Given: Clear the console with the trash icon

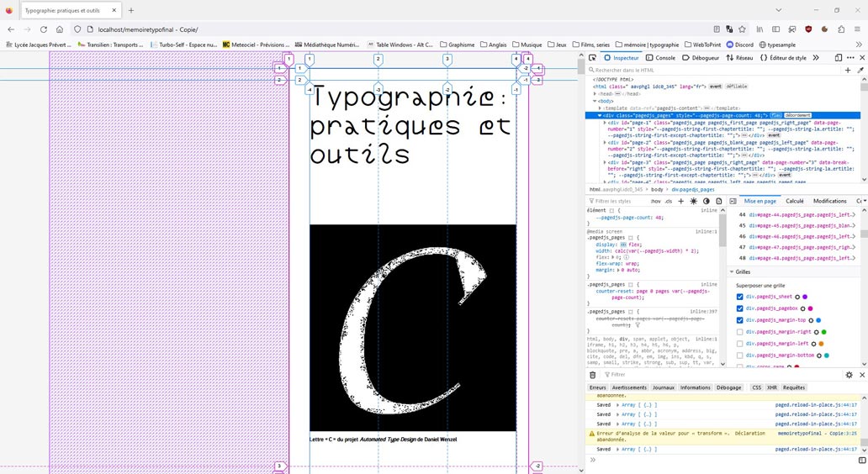Looking at the screenshot, I should (x=592, y=375).
